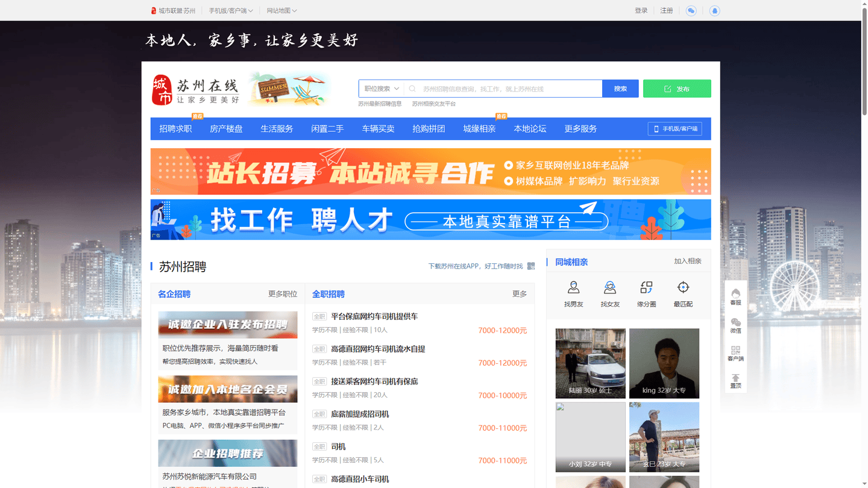The width and height of the screenshot is (868, 488).
Task: Click the 置顶 back-to-top icon
Action: click(736, 381)
